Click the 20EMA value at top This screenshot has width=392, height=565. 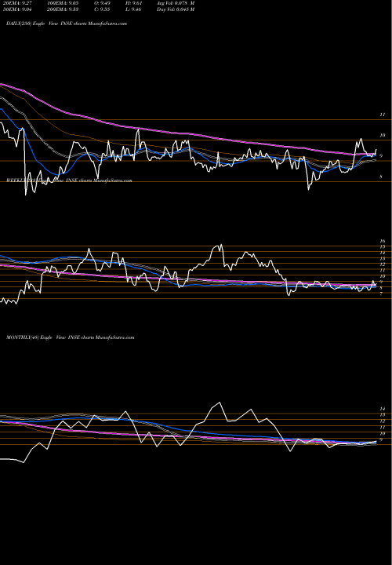click(x=16, y=2)
